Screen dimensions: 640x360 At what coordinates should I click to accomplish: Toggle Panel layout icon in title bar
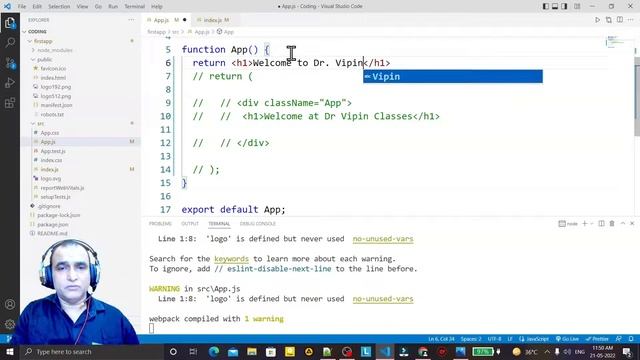(555, 6)
